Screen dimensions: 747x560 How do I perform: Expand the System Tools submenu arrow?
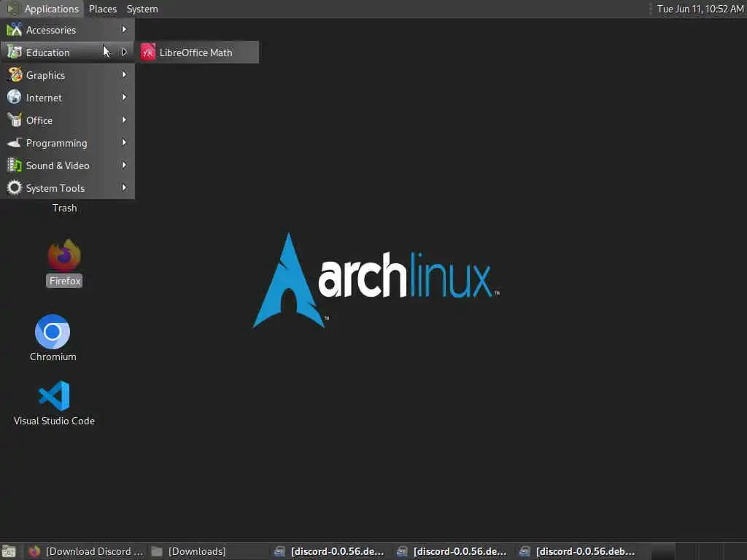point(124,187)
